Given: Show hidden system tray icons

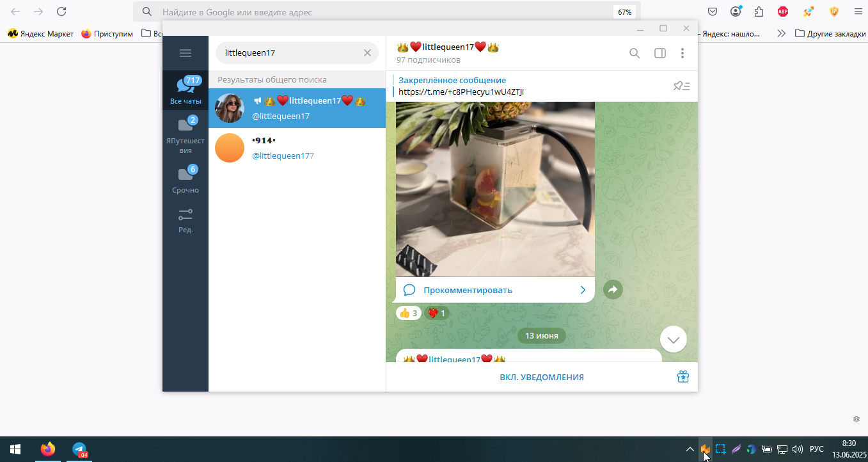Looking at the screenshot, I should pos(690,449).
